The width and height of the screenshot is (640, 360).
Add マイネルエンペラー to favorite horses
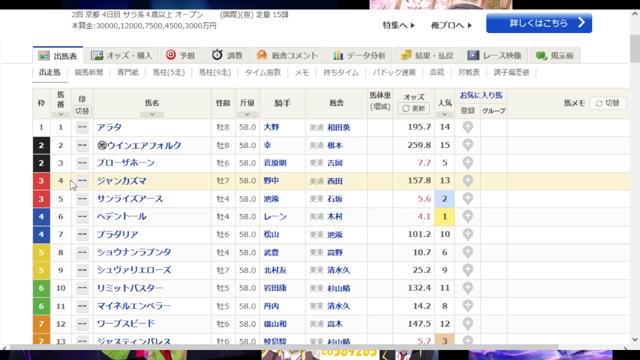pyautogui.click(x=468, y=306)
